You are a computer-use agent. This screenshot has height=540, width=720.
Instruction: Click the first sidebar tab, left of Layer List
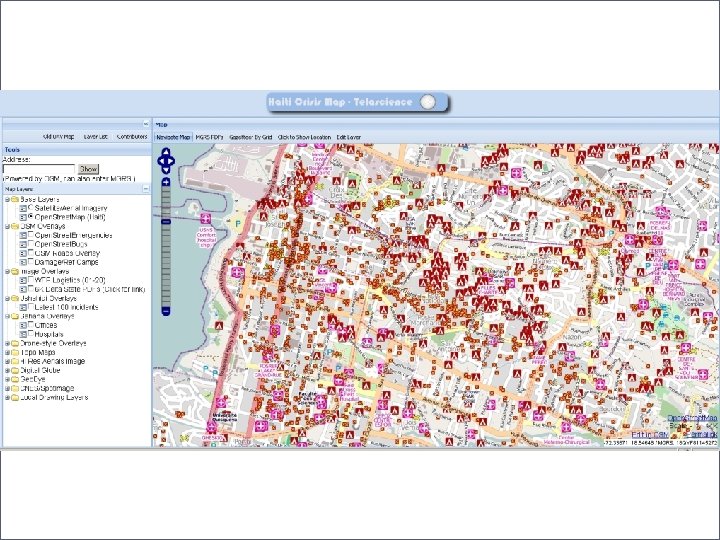pos(58,137)
